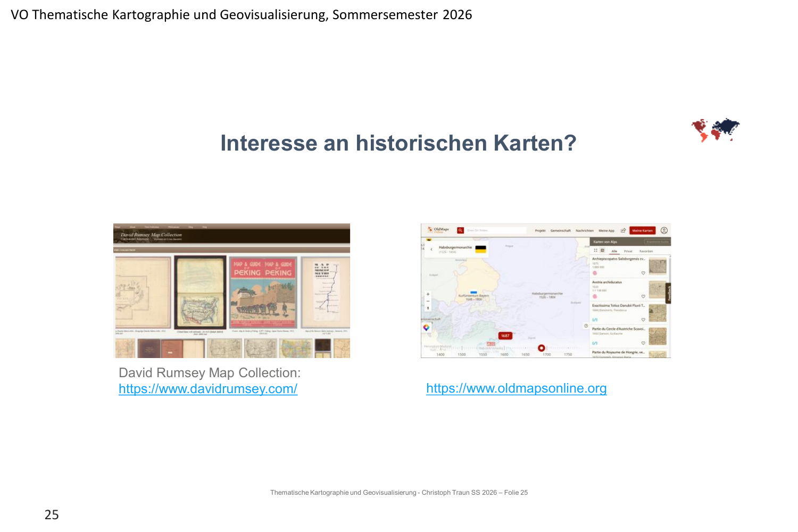Open the davidrumsey.com hyperlink
Viewport: 798px width, 532px height.
pos(208,389)
